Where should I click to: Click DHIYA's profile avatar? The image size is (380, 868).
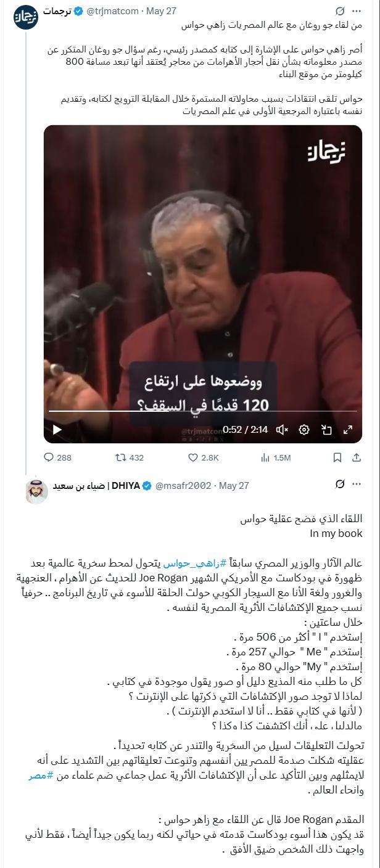tap(36, 492)
